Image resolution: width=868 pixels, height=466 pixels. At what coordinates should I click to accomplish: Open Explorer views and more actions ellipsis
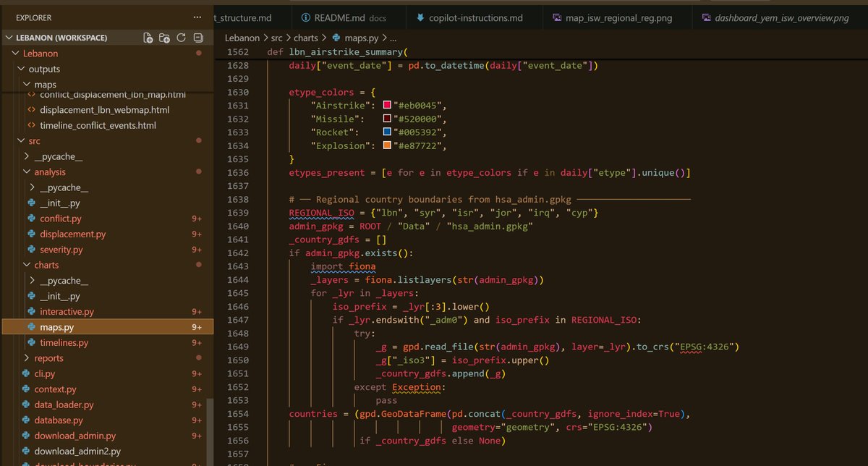pyautogui.click(x=198, y=17)
